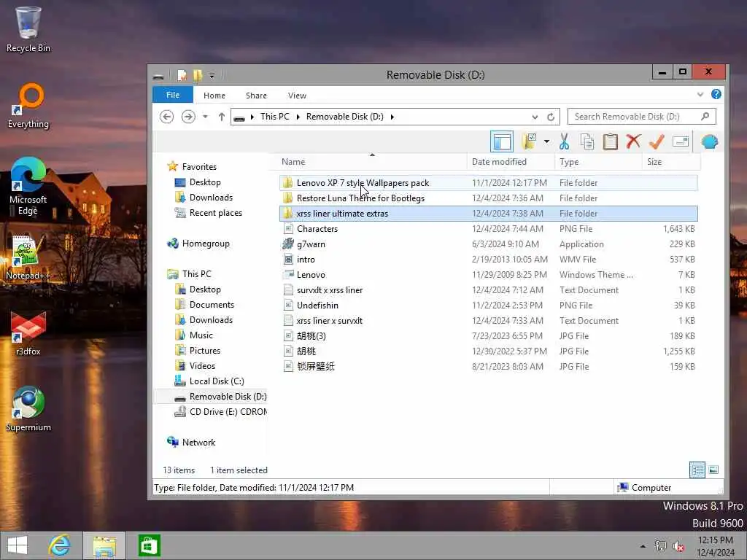Screen dimensions: 747x560
Task: Click the Properties quick access icon
Action: 182,75
